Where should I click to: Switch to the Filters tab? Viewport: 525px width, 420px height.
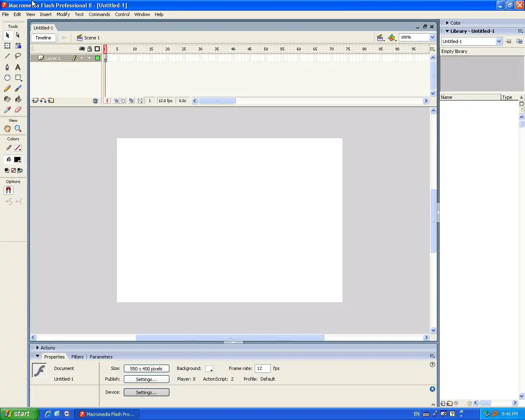77,357
